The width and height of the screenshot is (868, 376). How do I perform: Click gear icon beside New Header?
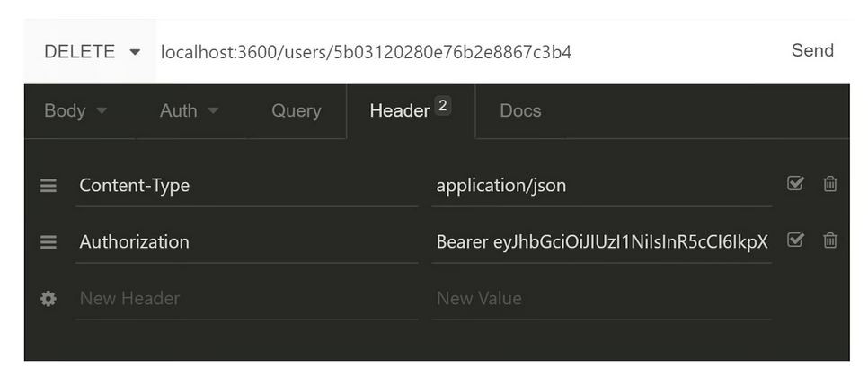[x=49, y=299]
